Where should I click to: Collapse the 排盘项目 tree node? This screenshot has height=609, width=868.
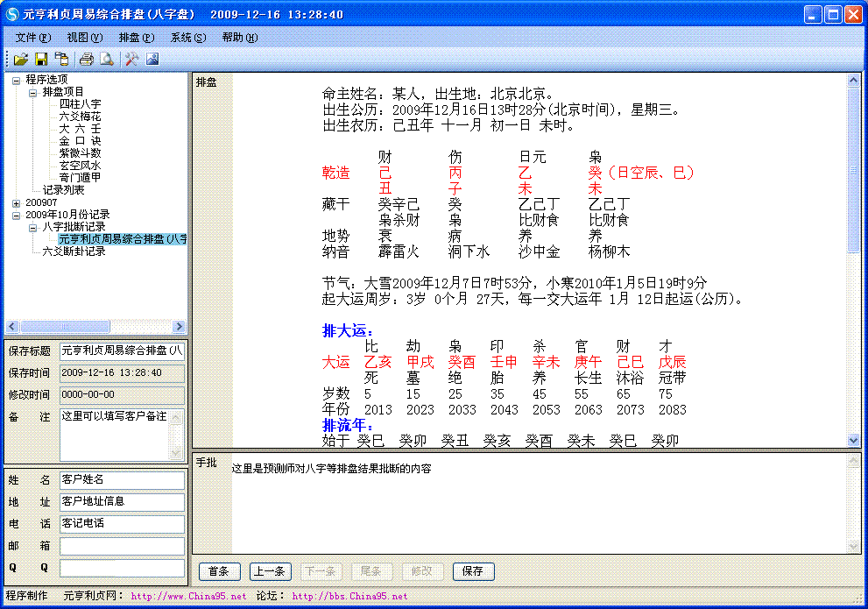pyautogui.click(x=32, y=93)
